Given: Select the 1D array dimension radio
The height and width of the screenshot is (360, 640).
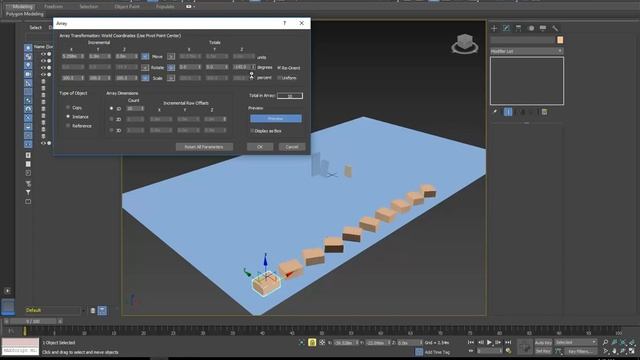Looking at the screenshot, I should click(111, 109).
